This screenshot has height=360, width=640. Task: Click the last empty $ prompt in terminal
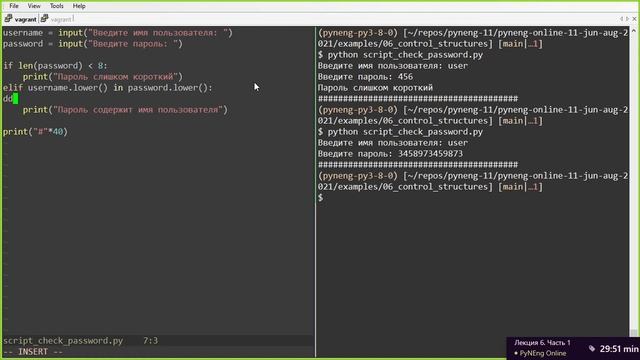coord(321,198)
